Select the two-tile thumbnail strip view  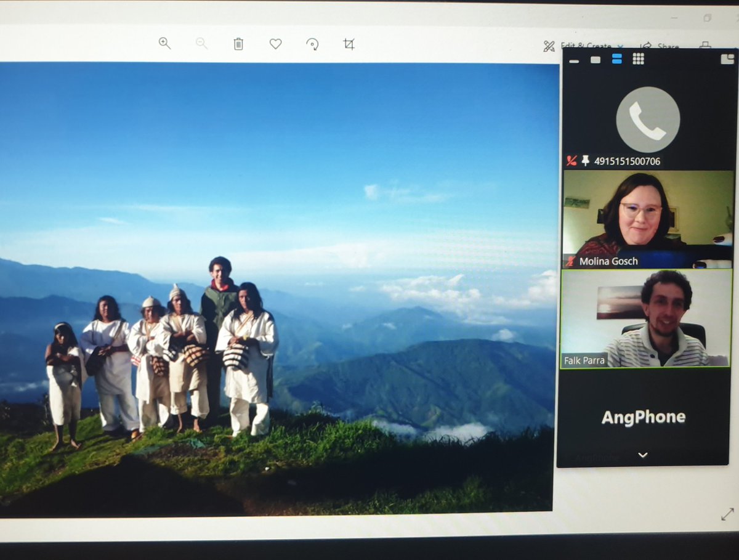coord(616,59)
